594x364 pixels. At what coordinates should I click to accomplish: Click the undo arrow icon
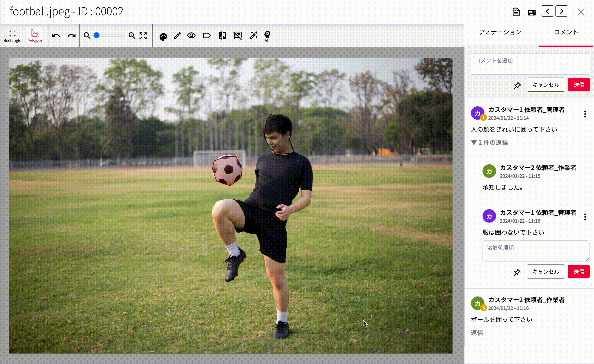(x=56, y=36)
